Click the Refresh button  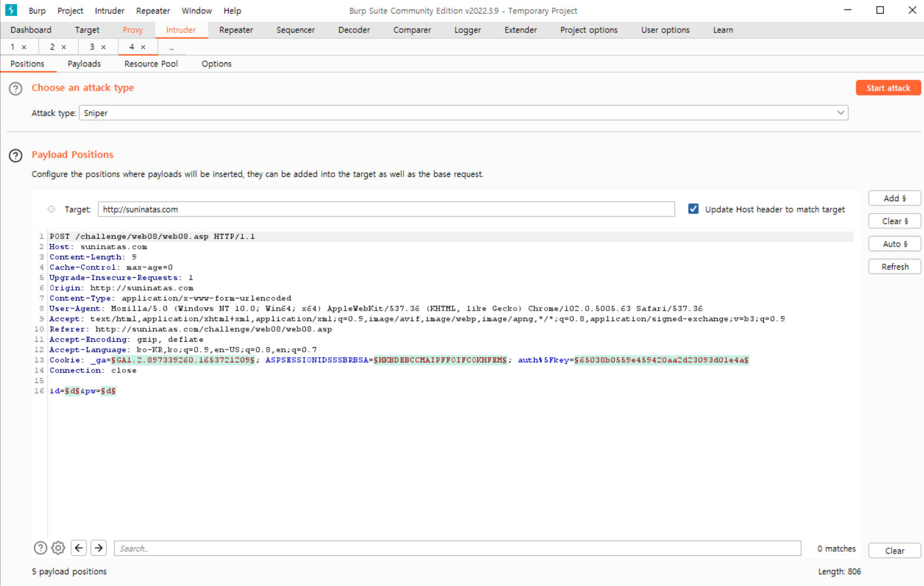point(895,267)
